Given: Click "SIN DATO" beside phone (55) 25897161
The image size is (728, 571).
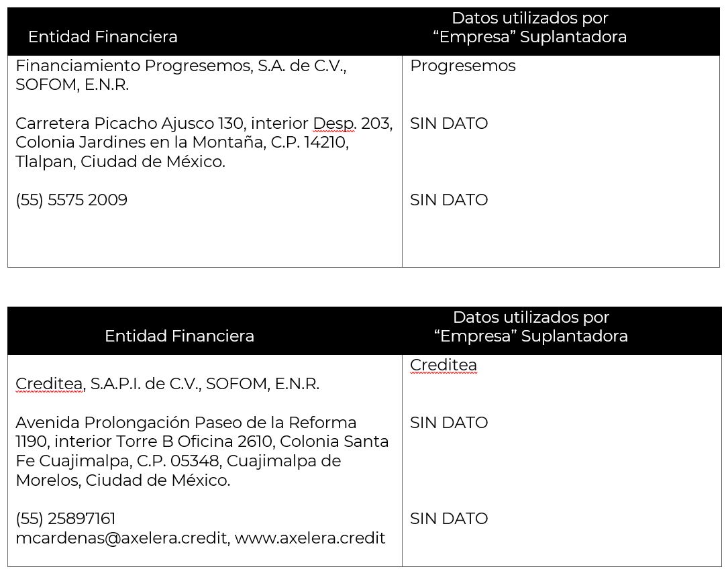Looking at the screenshot, I should [449, 519].
